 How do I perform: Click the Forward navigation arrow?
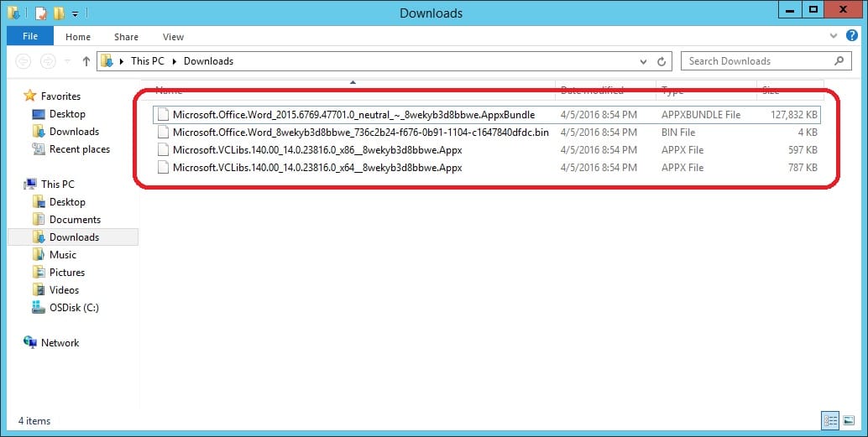48,61
